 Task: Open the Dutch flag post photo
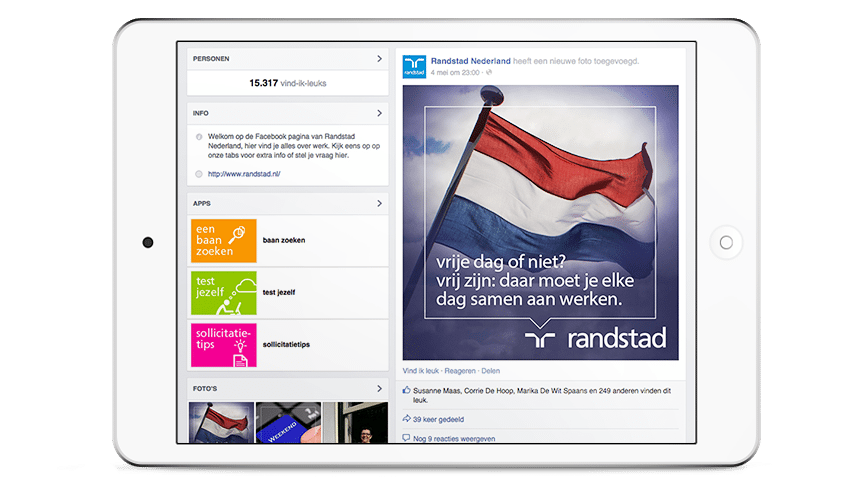(540, 223)
